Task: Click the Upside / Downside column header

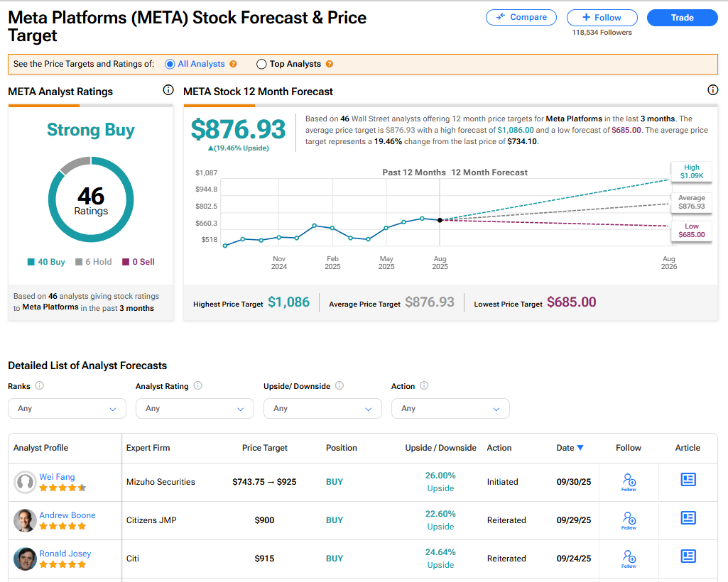Action: [440, 448]
